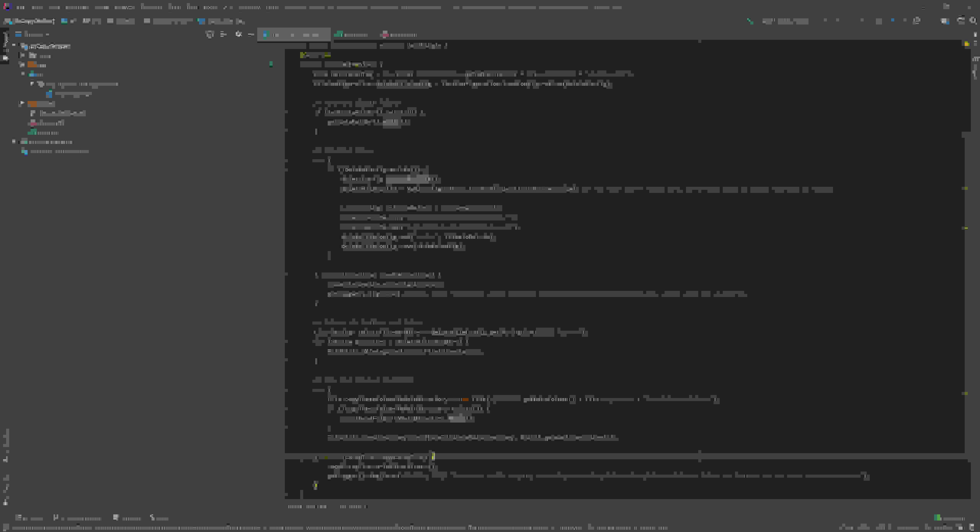Collapse the orange src folder arrow
The image size is (980, 532).
point(23,65)
